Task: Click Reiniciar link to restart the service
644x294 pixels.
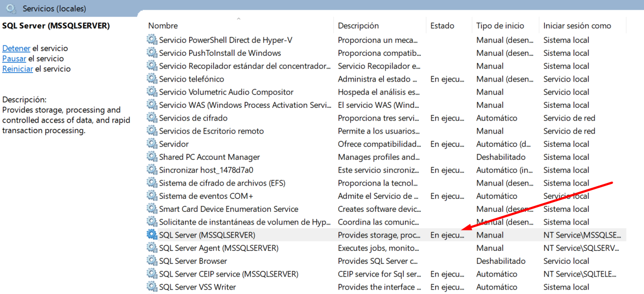Action: (x=18, y=69)
